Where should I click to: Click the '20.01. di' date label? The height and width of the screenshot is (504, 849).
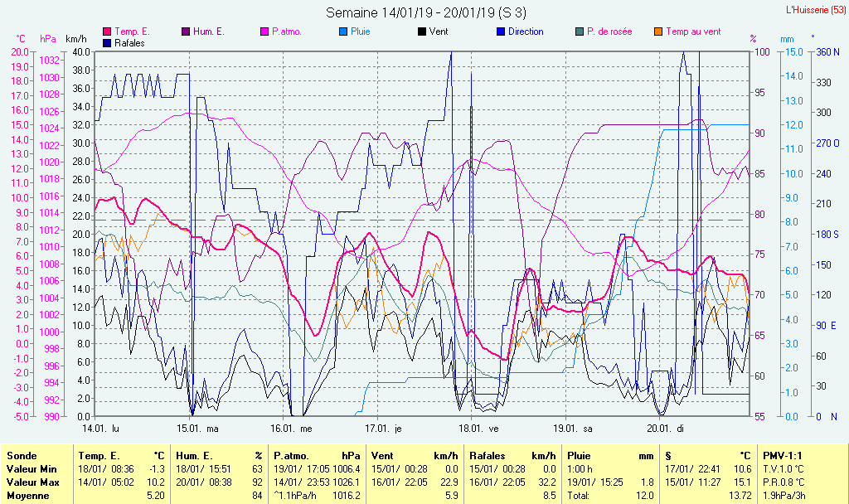tap(666, 429)
